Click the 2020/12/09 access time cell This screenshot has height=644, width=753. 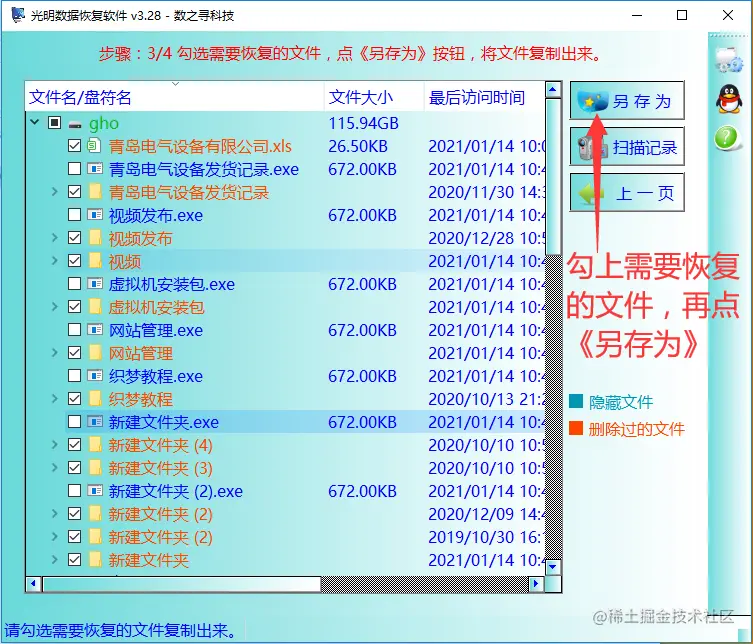(486, 514)
